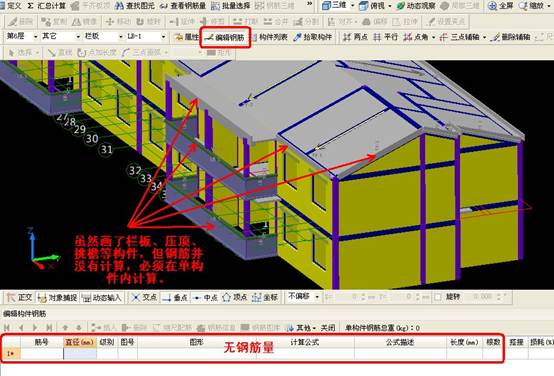Viewport: 554px width, 376px height.
Task: Activate 动态观察 orbit tool
Action: [417, 6]
